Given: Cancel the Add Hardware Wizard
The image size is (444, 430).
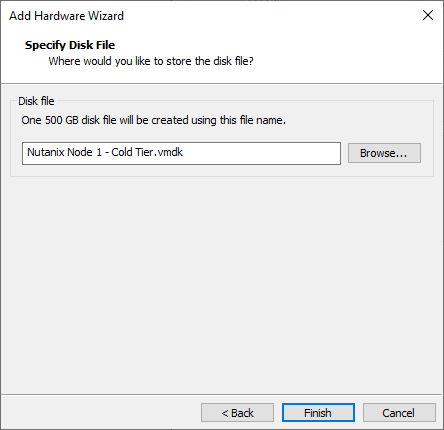Looking at the screenshot, I should point(399,413).
